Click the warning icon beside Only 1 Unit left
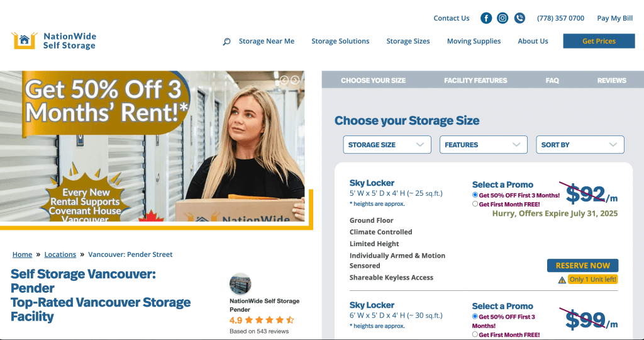This screenshot has width=644, height=340. tap(562, 280)
